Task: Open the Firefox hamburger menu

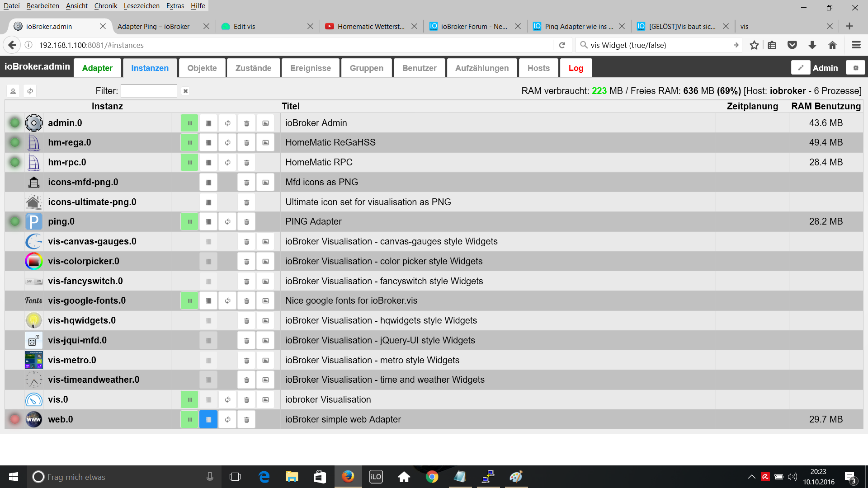Action: [856, 45]
